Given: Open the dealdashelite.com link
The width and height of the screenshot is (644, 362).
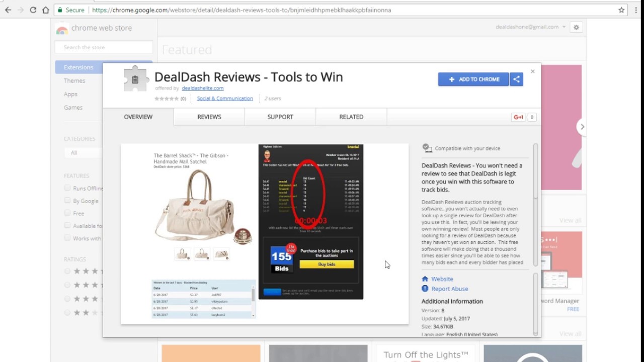Looking at the screenshot, I should tap(203, 88).
